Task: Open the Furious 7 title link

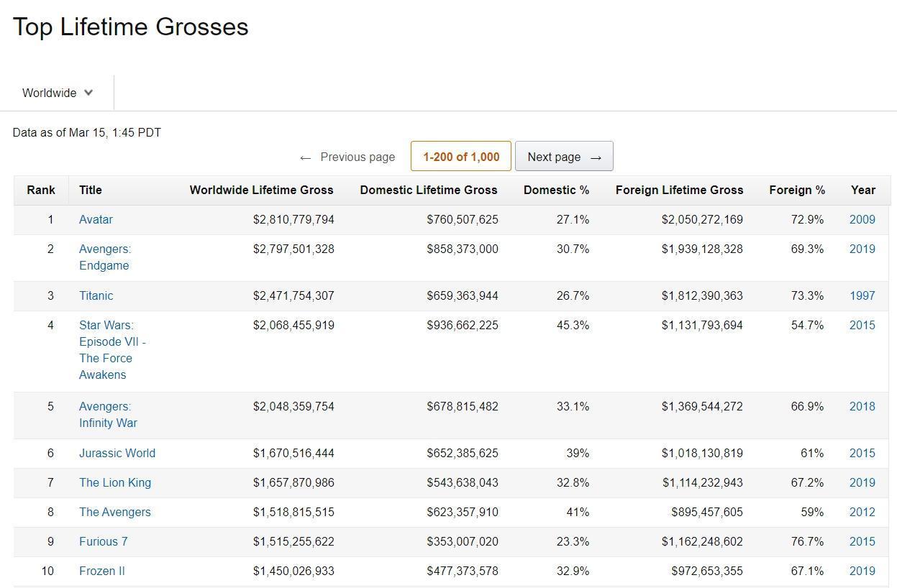Action: 103,541
